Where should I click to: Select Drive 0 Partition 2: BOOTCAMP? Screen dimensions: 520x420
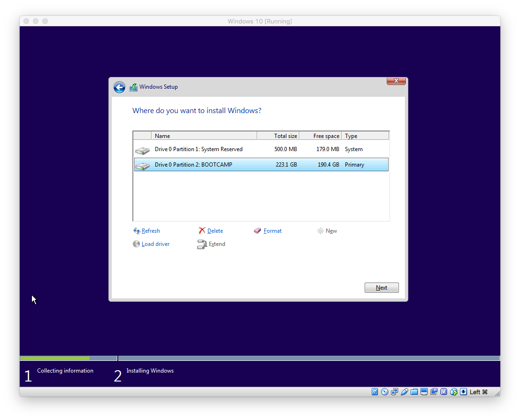(x=261, y=165)
